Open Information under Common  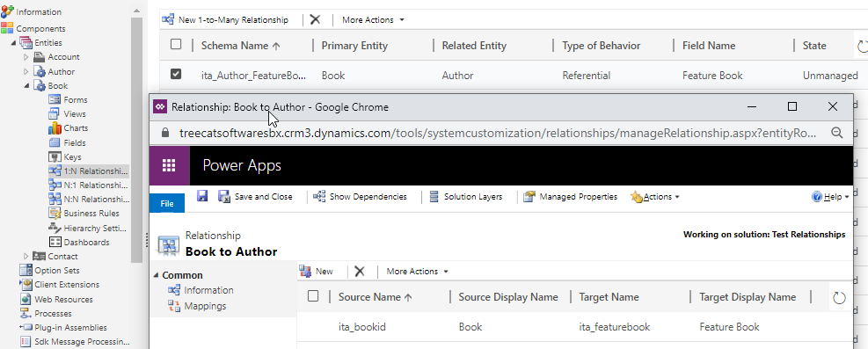coord(201,290)
